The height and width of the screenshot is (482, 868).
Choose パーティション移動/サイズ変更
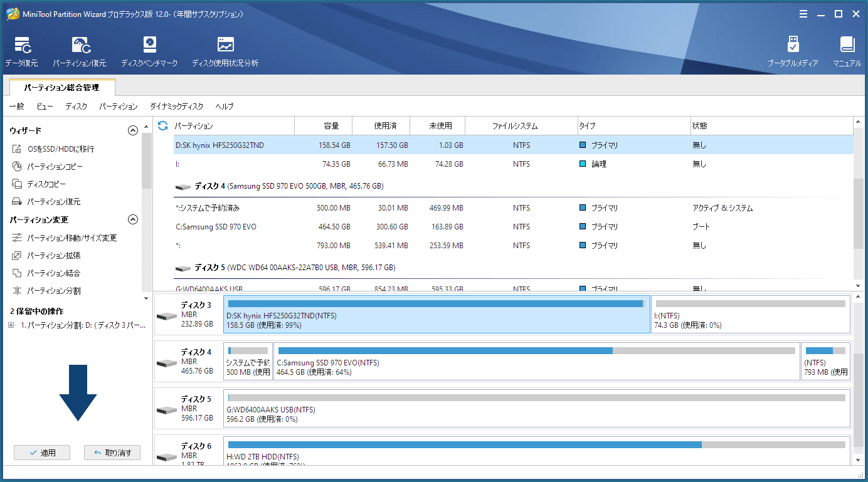point(65,238)
